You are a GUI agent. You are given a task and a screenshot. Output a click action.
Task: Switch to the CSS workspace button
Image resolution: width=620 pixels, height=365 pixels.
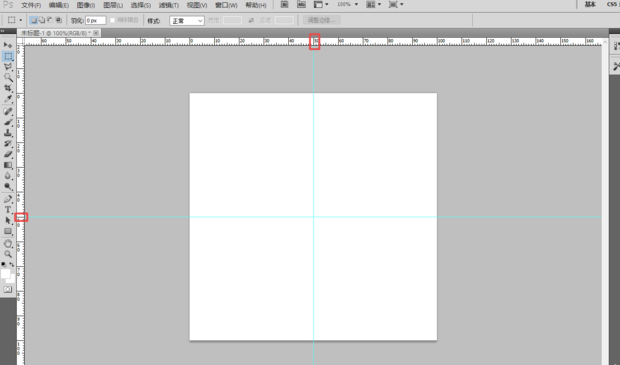611,4
